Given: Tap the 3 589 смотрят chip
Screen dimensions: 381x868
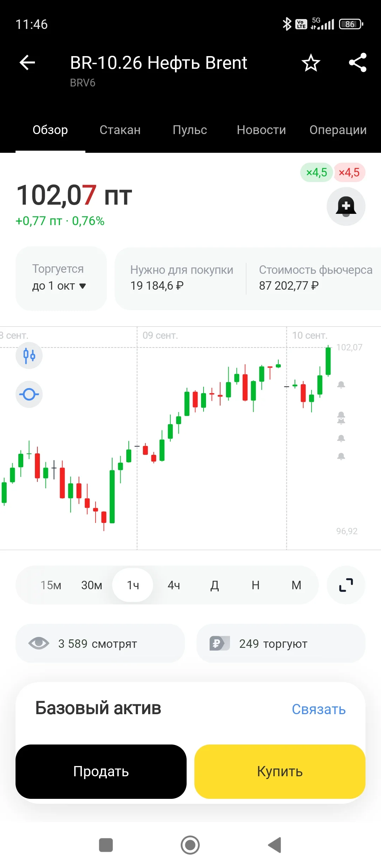Looking at the screenshot, I should coord(100,643).
